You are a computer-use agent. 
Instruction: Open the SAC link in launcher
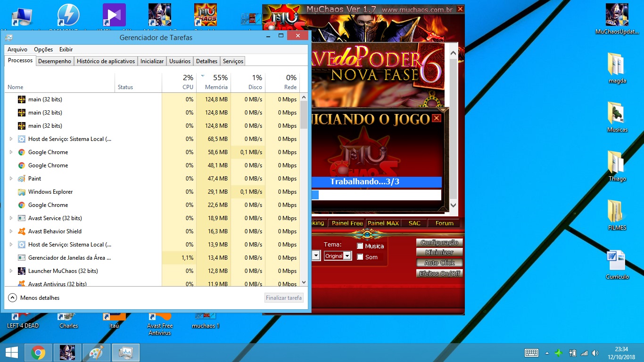coord(414,223)
